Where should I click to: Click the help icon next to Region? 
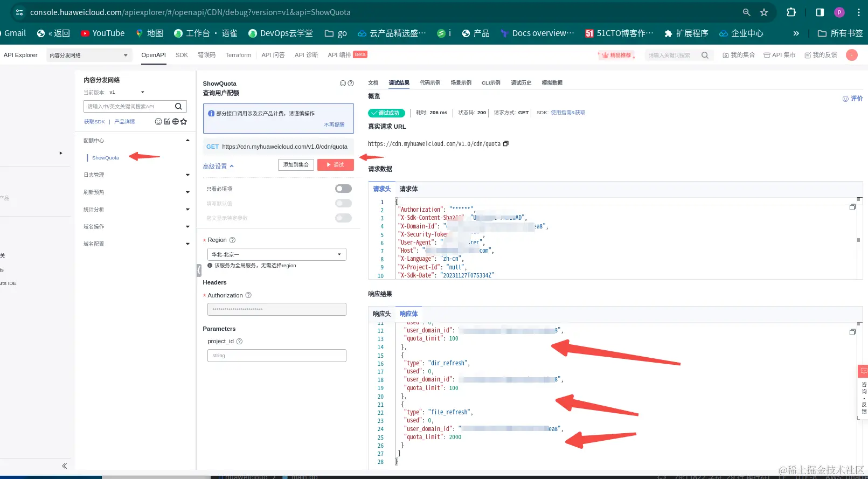pyautogui.click(x=233, y=240)
